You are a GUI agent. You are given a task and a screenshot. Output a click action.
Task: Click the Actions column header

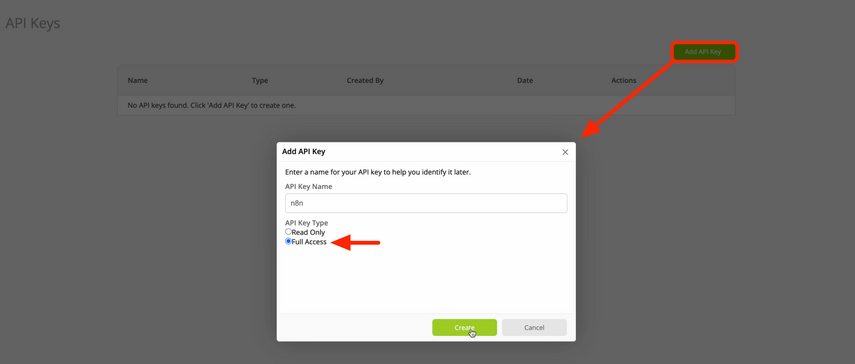pyautogui.click(x=624, y=80)
